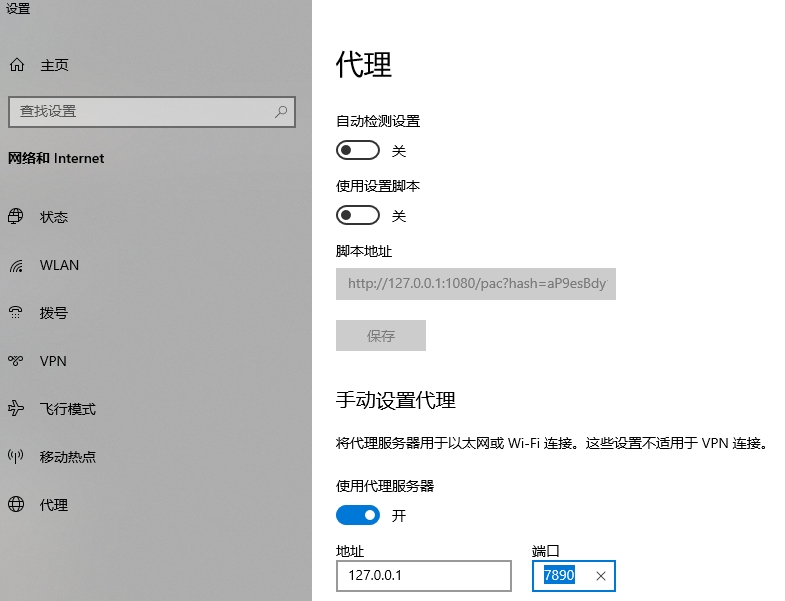Click the magnifier icon in the search box

tap(281, 111)
